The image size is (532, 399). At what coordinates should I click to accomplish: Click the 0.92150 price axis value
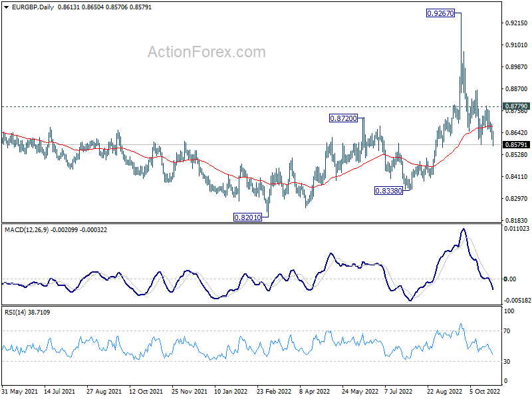(x=517, y=23)
